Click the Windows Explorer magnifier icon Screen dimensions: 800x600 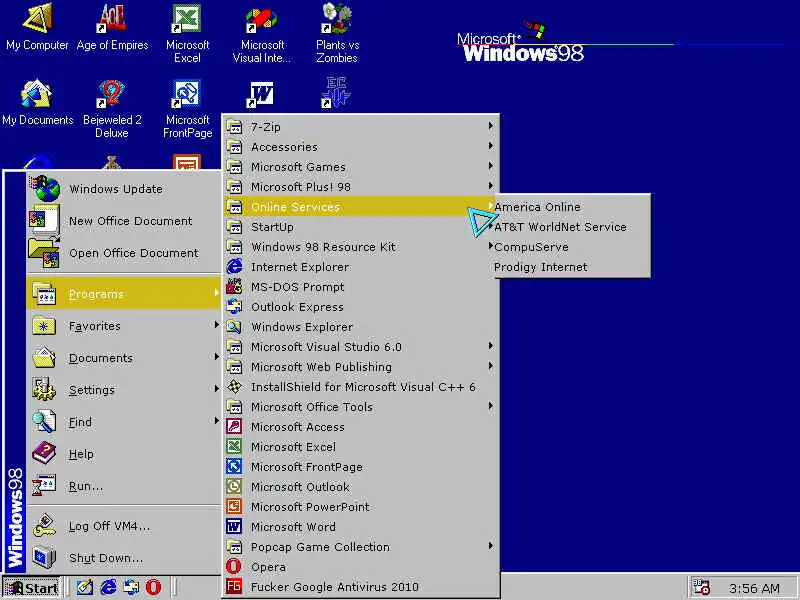coord(234,327)
